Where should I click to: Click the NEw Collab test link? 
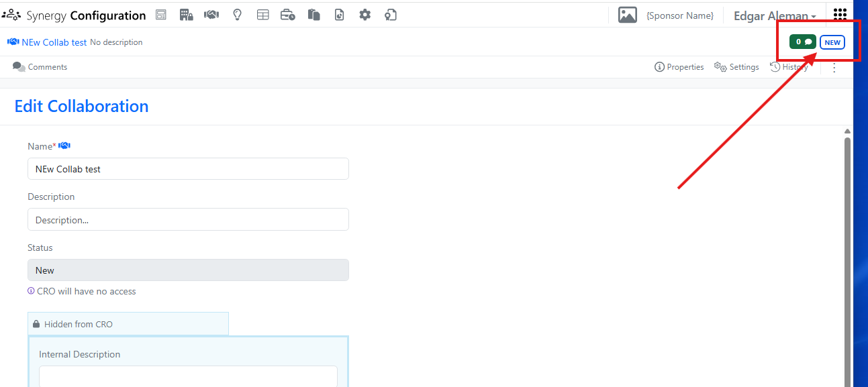pyautogui.click(x=54, y=42)
